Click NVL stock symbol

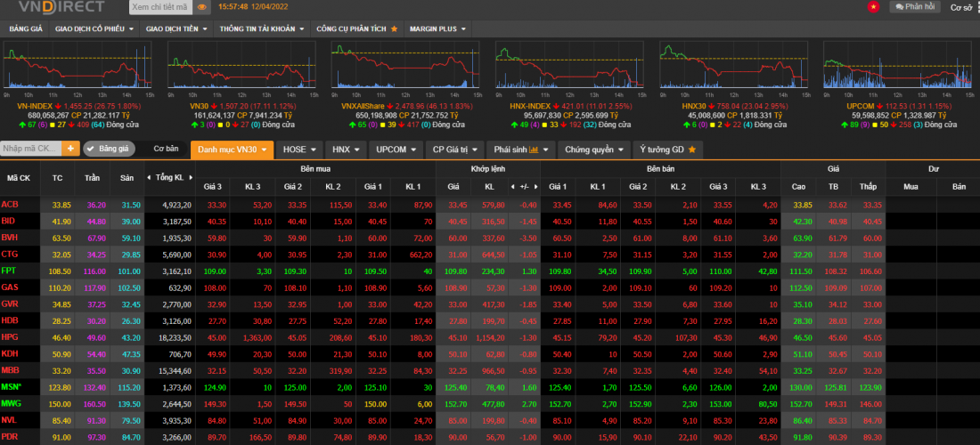tap(9, 420)
